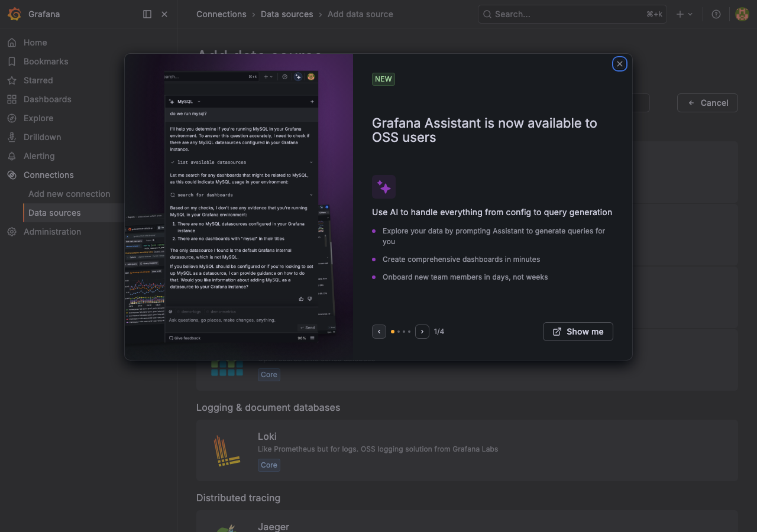The width and height of the screenshot is (757, 532).
Task: Go to previous slide arrow
Action: (379, 332)
